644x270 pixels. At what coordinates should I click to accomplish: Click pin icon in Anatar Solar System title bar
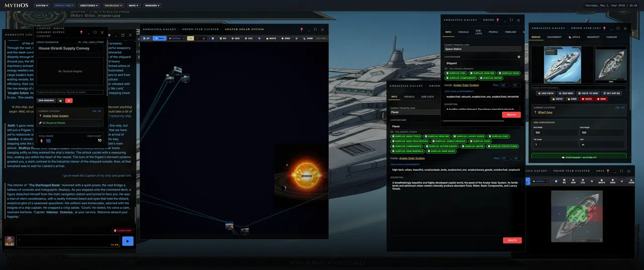coord(301,29)
